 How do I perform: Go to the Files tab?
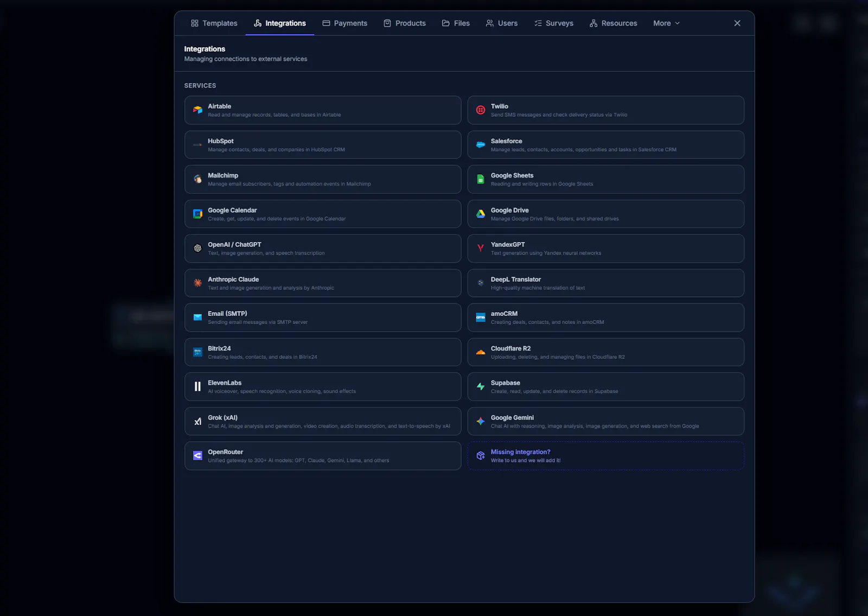coord(456,23)
